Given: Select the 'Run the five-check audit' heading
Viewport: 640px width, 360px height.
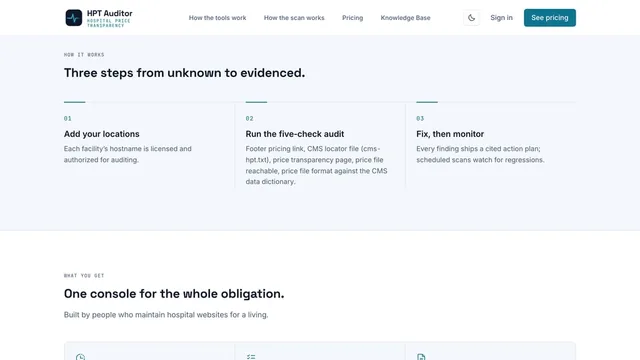Looking at the screenshot, I should [295, 134].
